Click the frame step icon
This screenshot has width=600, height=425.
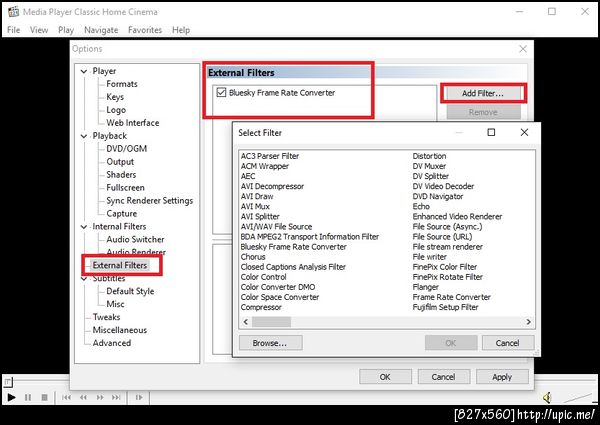coord(139,397)
